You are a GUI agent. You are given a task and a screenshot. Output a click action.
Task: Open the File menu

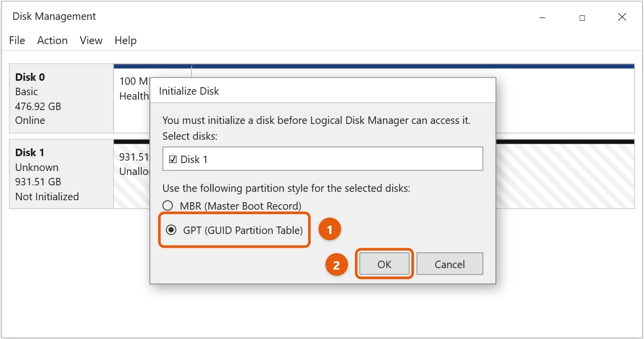point(17,41)
